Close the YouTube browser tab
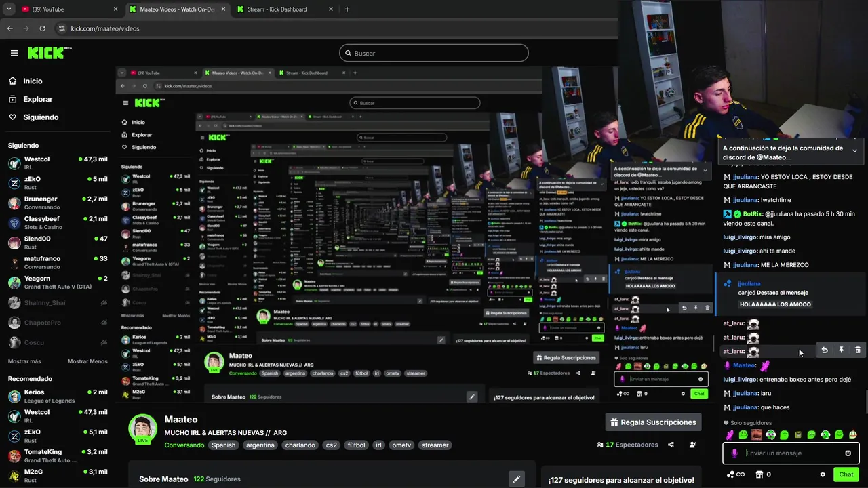868x488 pixels. coord(115,9)
